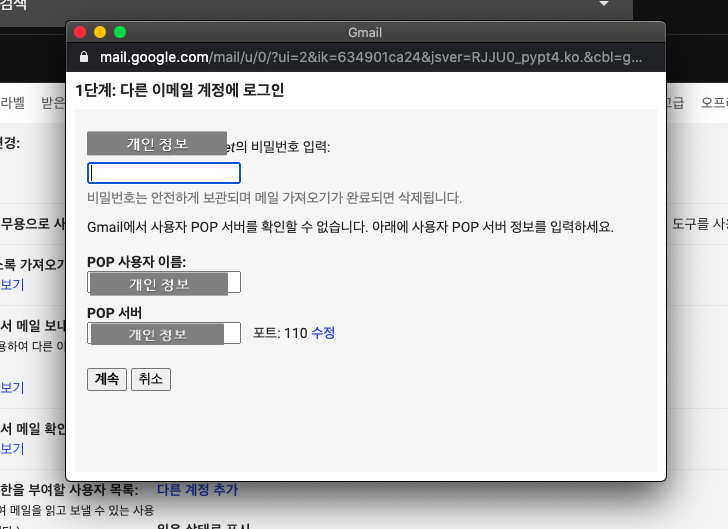This screenshot has width=728, height=529.
Task: Switch to 오프라인 tab in background settings
Action: pyautogui.click(x=715, y=103)
